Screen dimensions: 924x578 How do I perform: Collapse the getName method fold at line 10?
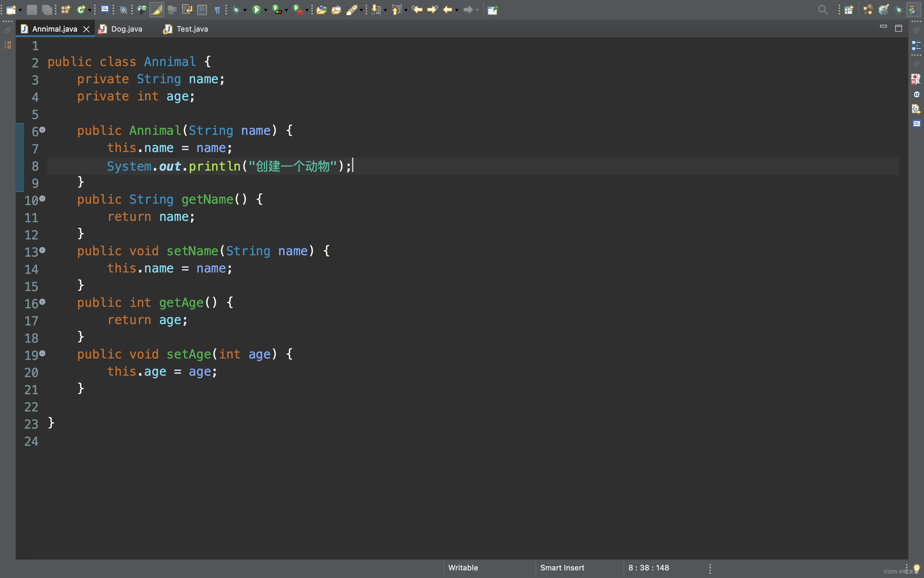pos(42,199)
